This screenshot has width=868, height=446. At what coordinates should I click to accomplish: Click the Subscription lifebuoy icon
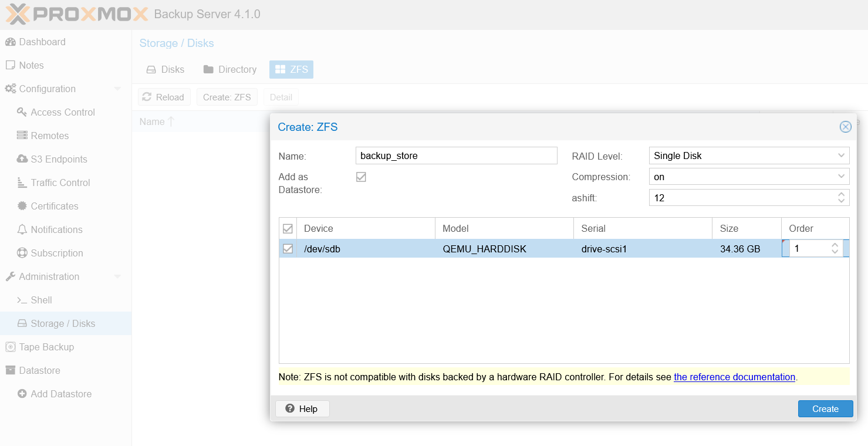pos(22,253)
